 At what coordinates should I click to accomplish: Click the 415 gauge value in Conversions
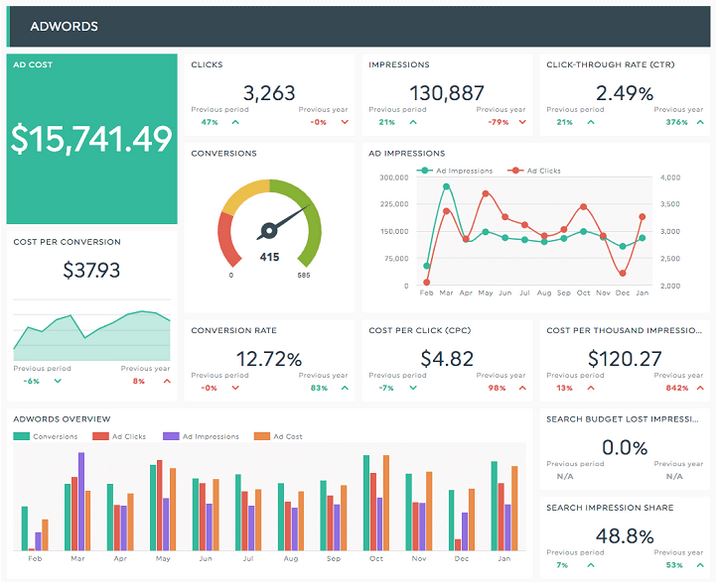270,257
